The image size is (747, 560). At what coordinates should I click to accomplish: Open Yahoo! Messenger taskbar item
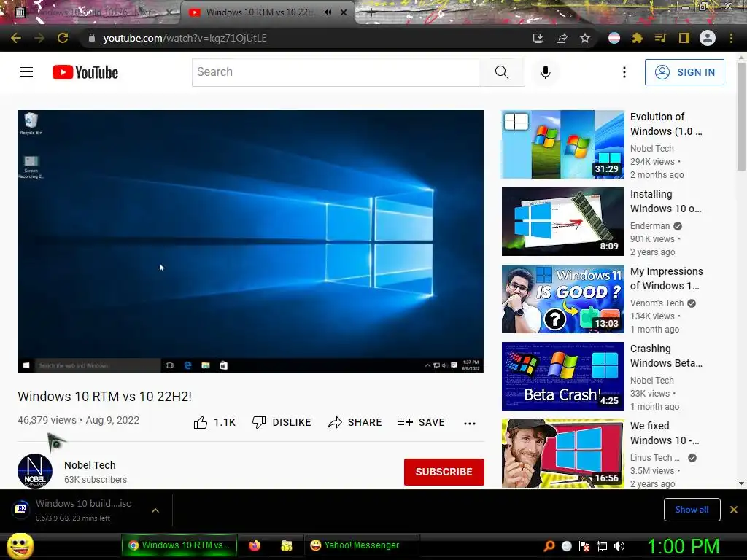[x=361, y=545]
